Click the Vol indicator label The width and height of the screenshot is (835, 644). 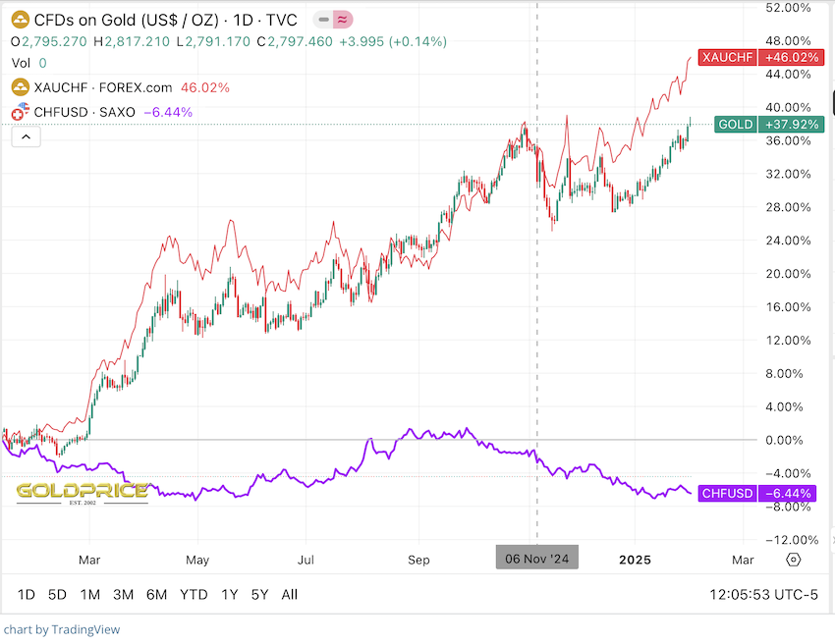pos(21,64)
